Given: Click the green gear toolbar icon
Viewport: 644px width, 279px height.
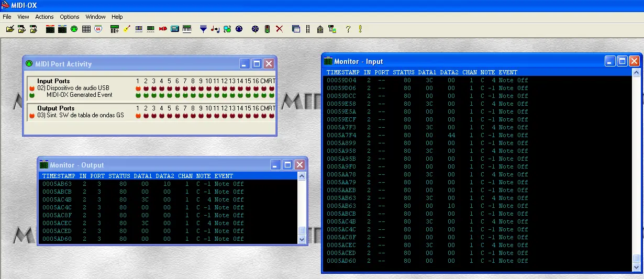Looking at the screenshot, I should click(227, 29).
